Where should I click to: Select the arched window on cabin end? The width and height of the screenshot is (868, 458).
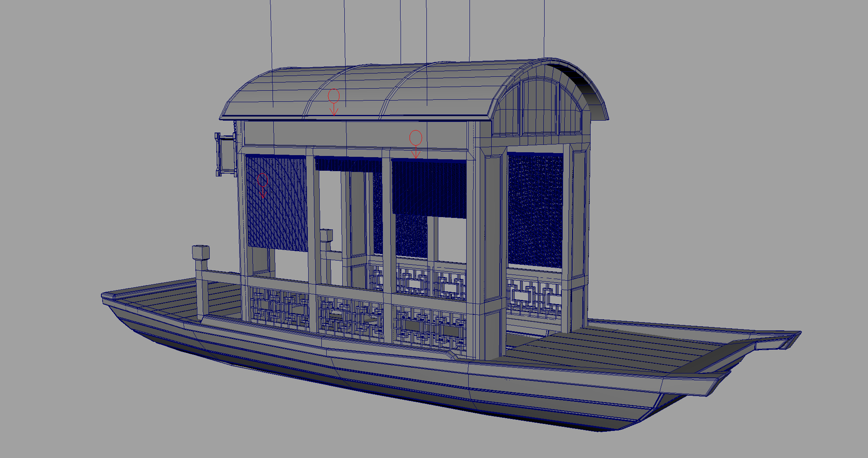(538, 107)
